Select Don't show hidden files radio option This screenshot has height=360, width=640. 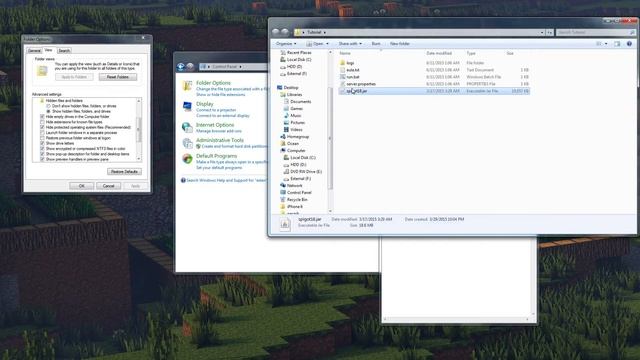pos(49,106)
